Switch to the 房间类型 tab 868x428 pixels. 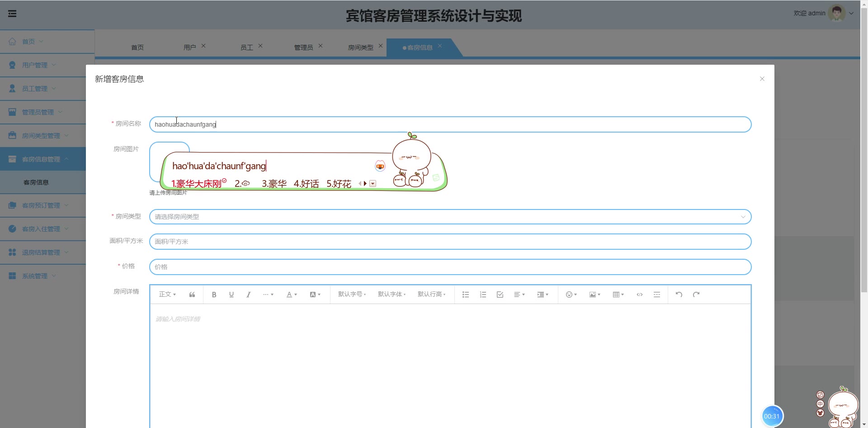click(361, 48)
